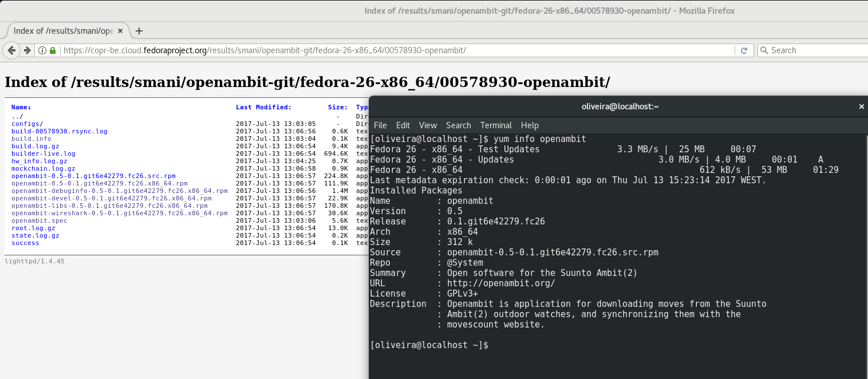Click Firefox forward arrow button
The height and width of the screenshot is (379, 868).
coord(27,50)
